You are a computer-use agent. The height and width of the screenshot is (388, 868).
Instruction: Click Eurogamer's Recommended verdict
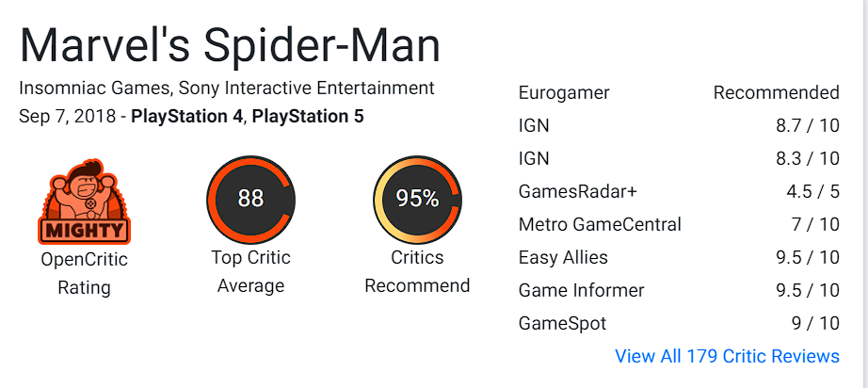(776, 93)
